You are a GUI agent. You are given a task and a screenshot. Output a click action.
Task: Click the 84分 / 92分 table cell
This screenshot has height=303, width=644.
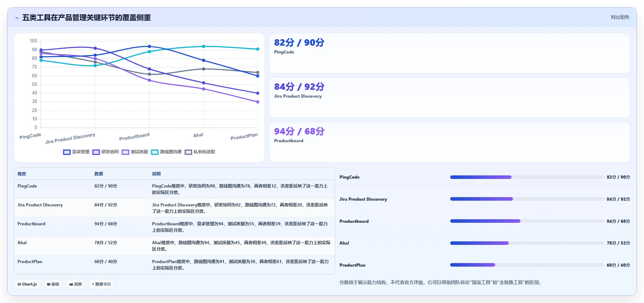(x=106, y=205)
